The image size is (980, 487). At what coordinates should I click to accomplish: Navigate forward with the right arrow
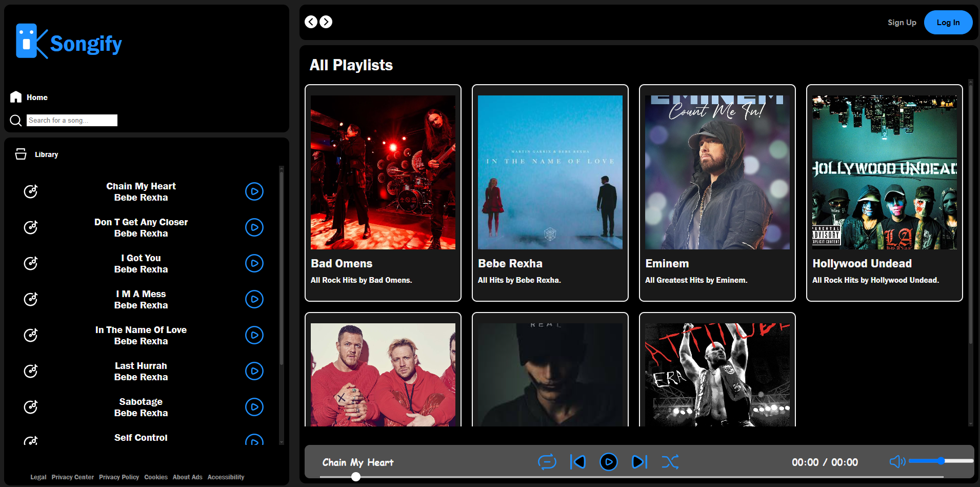click(326, 22)
